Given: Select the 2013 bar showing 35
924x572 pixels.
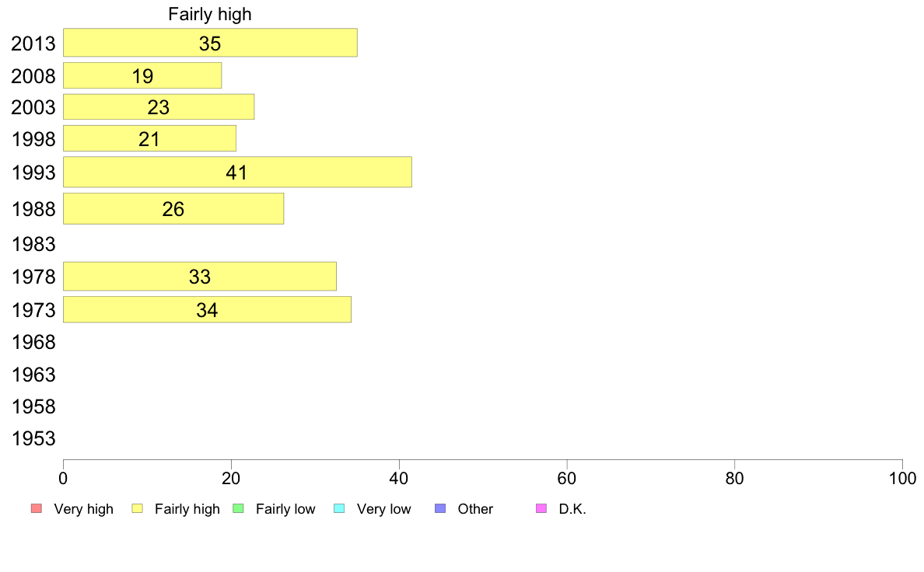Looking at the screenshot, I should (x=210, y=43).
